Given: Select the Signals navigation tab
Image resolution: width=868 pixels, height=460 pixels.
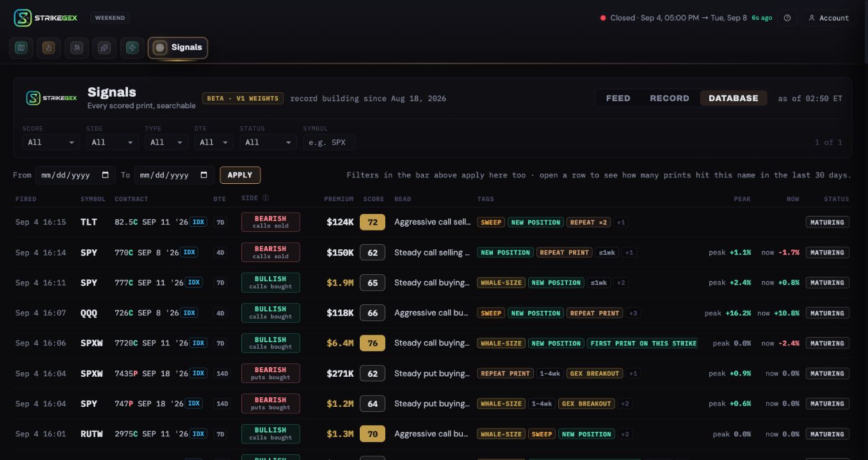Looking at the screenshot, I should tap(178, 47).
